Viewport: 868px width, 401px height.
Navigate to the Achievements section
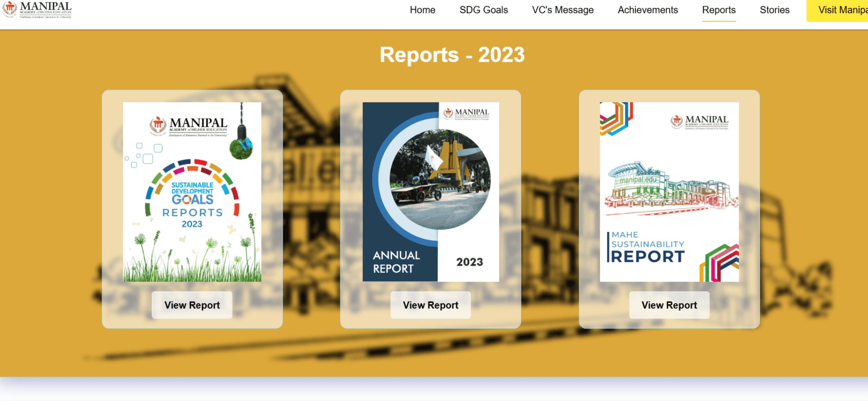click(648, 10)
